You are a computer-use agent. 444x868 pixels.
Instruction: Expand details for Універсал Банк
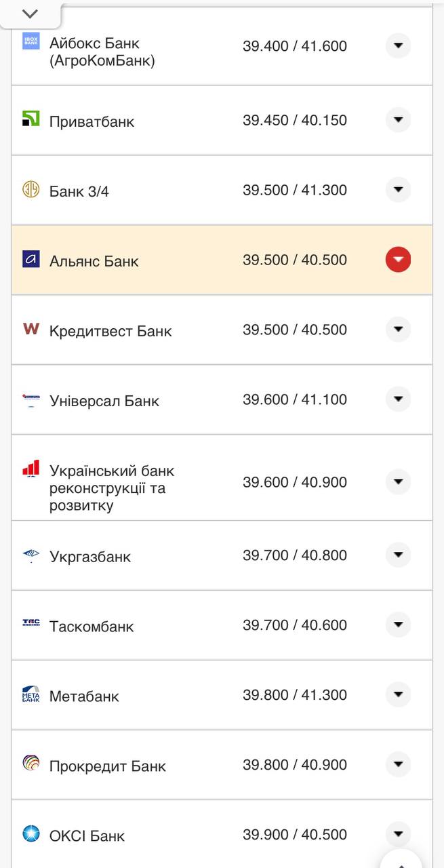click(398, 399)
